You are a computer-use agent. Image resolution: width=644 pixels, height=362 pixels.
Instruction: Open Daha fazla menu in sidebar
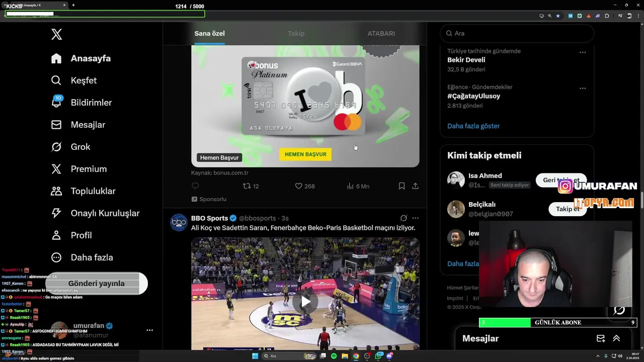click(82, 257)
